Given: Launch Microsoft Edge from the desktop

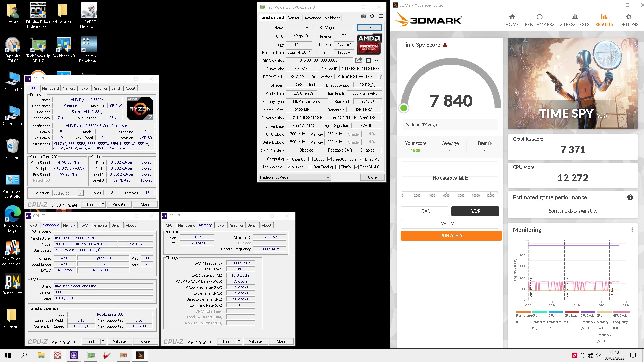Looking at the screenshot, I should 13,219.
